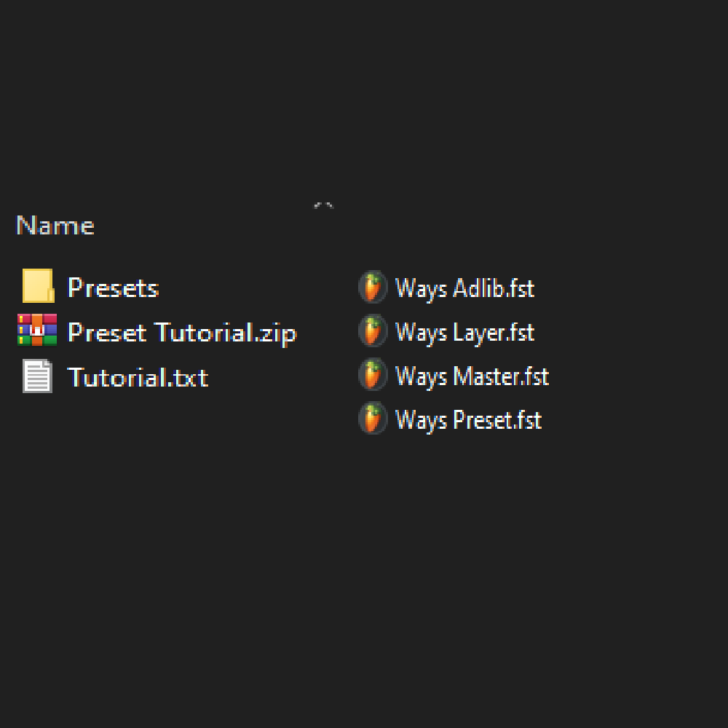728x728 pixels.
Task: Select the Preset Tutorial.zip file name
Action: [182, 333]
